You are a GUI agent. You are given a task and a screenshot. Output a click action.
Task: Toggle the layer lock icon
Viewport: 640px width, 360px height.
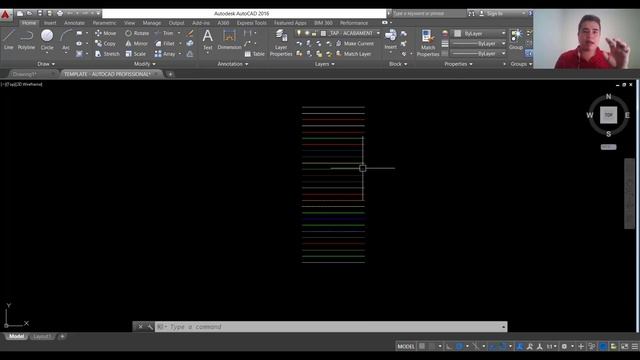[x=314, y=33]
